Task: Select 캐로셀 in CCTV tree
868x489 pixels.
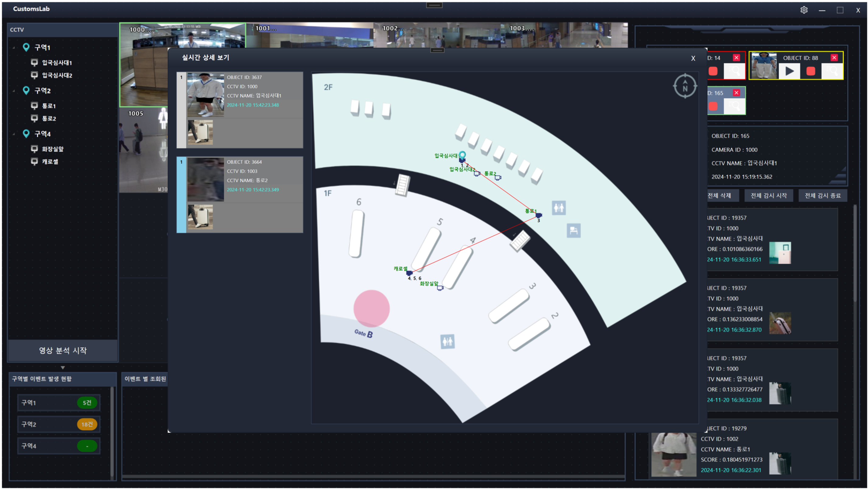Action: coord(50,161)
